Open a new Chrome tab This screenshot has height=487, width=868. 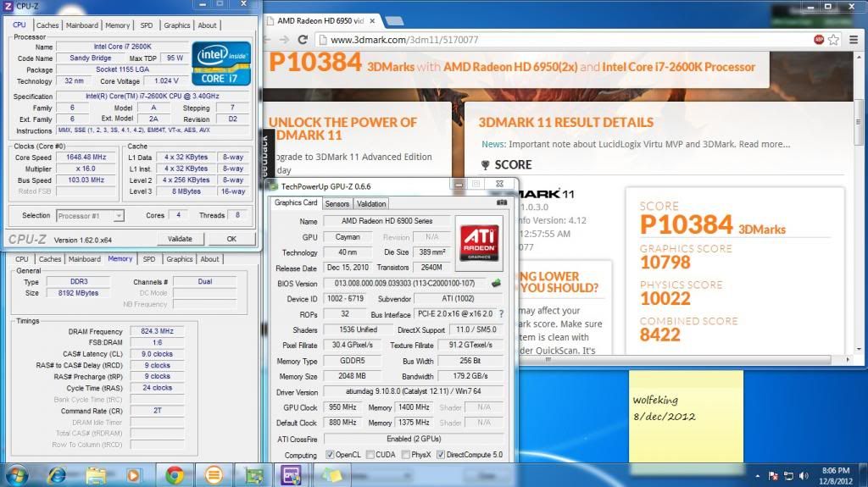[x=394, y=21]
